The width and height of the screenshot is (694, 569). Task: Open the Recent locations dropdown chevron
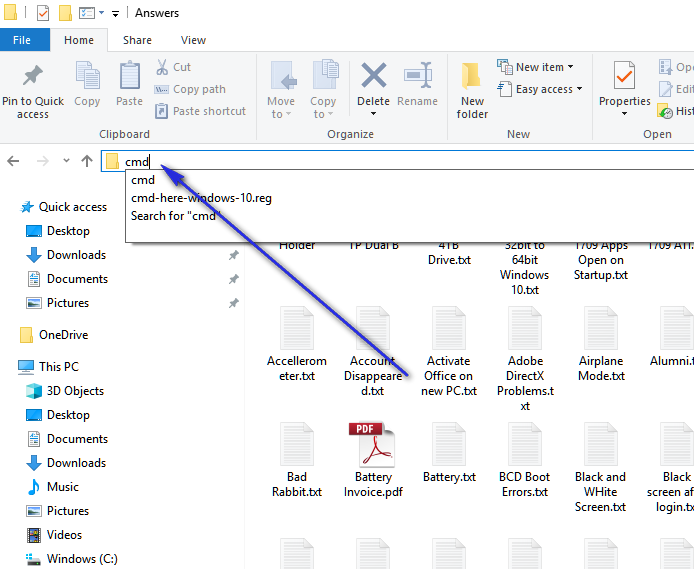(66, 161)
